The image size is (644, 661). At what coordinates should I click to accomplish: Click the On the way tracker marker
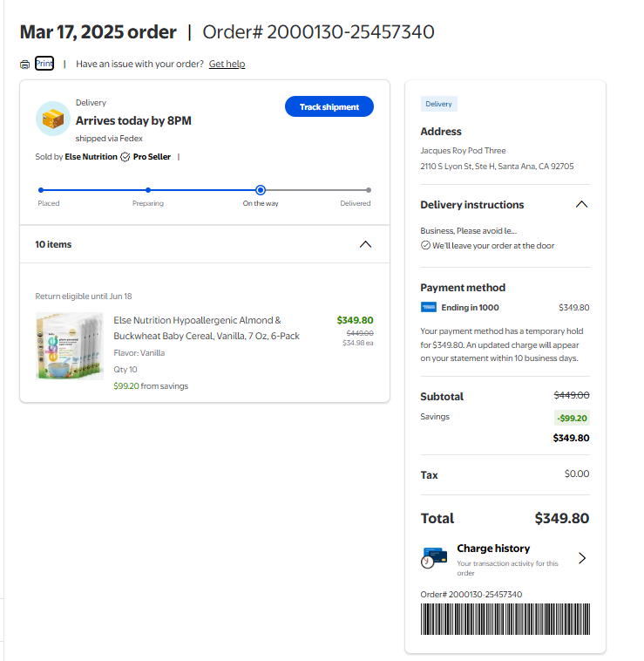coord(260,190)
